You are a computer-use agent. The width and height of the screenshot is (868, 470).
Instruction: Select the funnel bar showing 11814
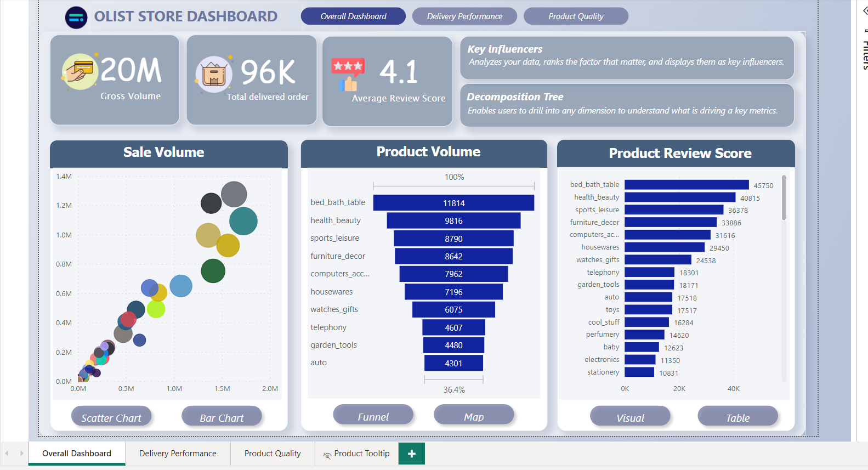pos(453,203)
